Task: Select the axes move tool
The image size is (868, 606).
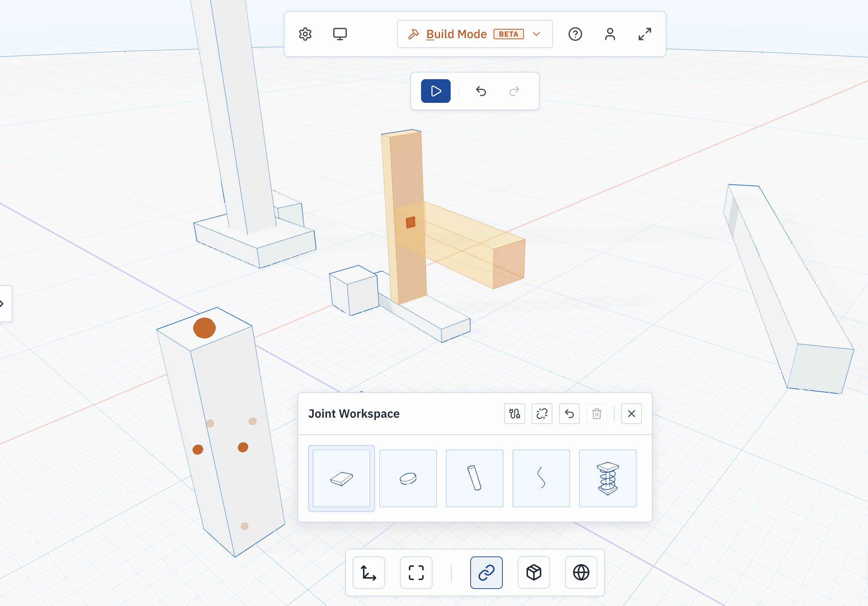Action: point(369,572)
